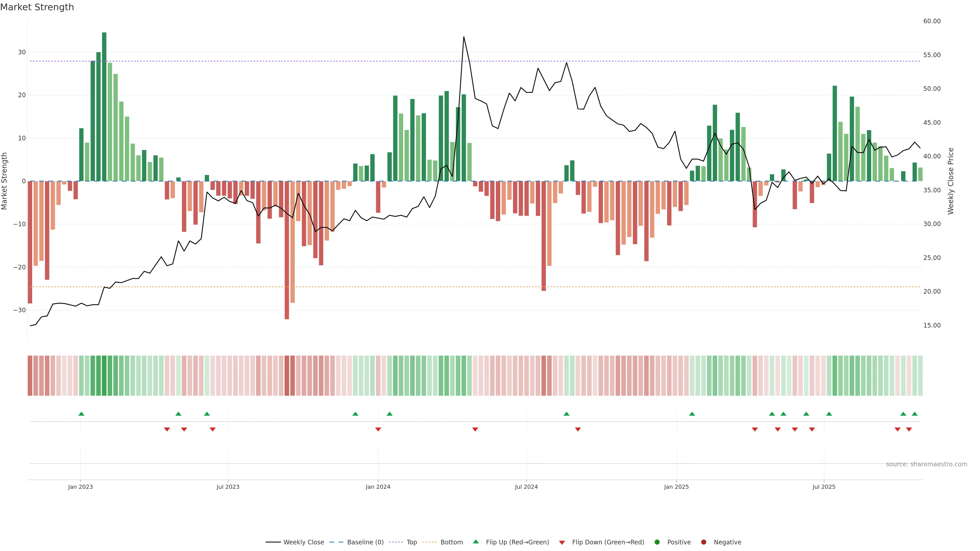The image size is (980, 551).
Task: Click the green Flip Up triangle legend icon
Action: point(475,542)
